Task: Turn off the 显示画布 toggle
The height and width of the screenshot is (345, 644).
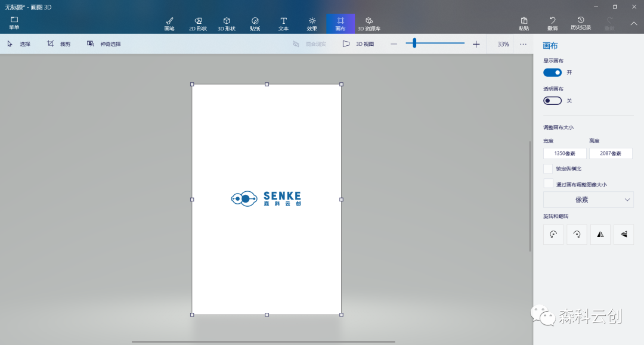Action: pos(552,73)
